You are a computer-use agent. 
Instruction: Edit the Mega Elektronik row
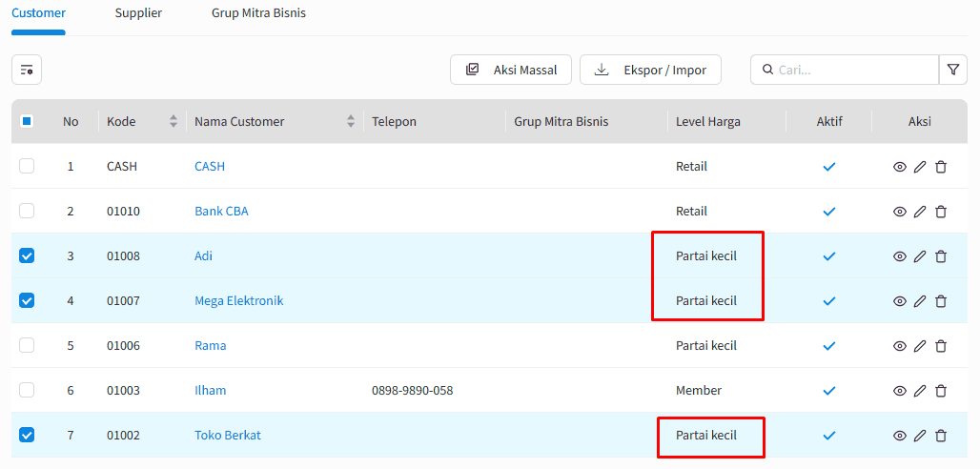tap(920, 301)
